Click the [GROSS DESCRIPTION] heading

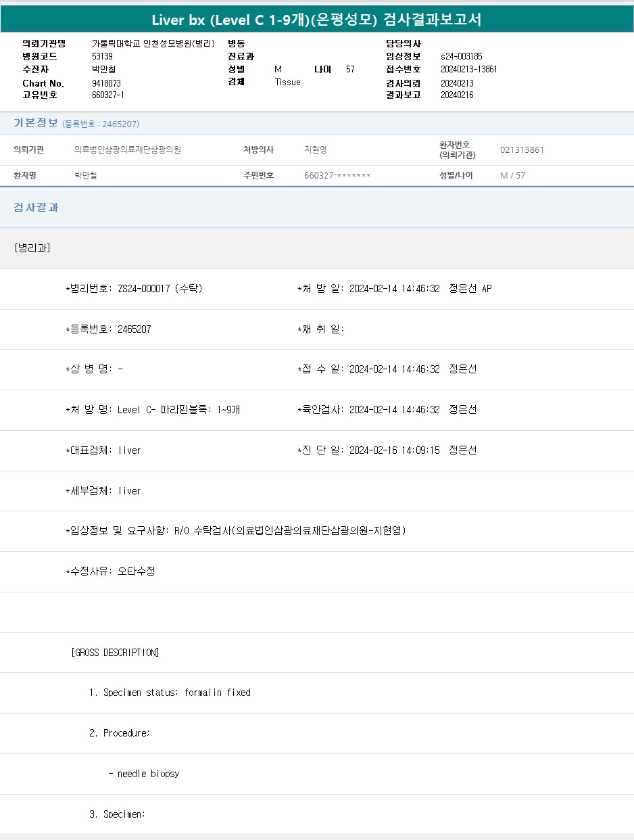tap(115, 653)
